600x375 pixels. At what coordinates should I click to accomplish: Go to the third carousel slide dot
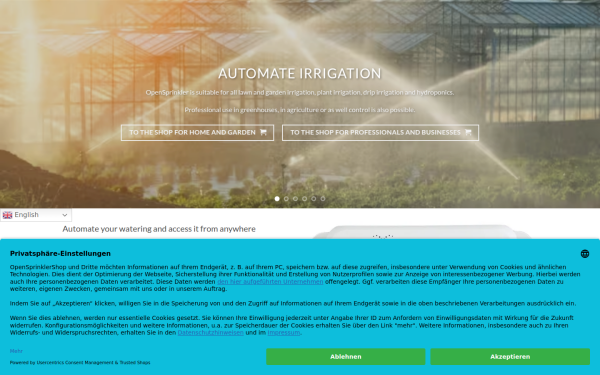pyautogui.click(x=295, y=199)
